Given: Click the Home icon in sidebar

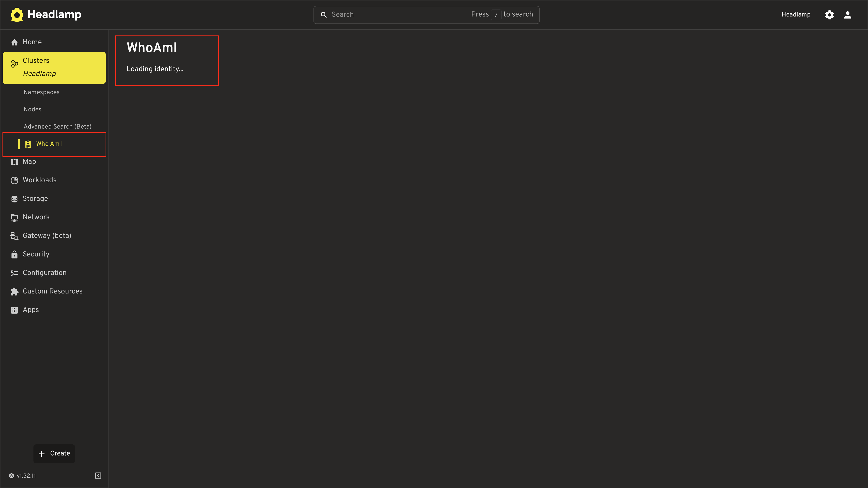Looking at the screenshot, I should tap(14, 42).
